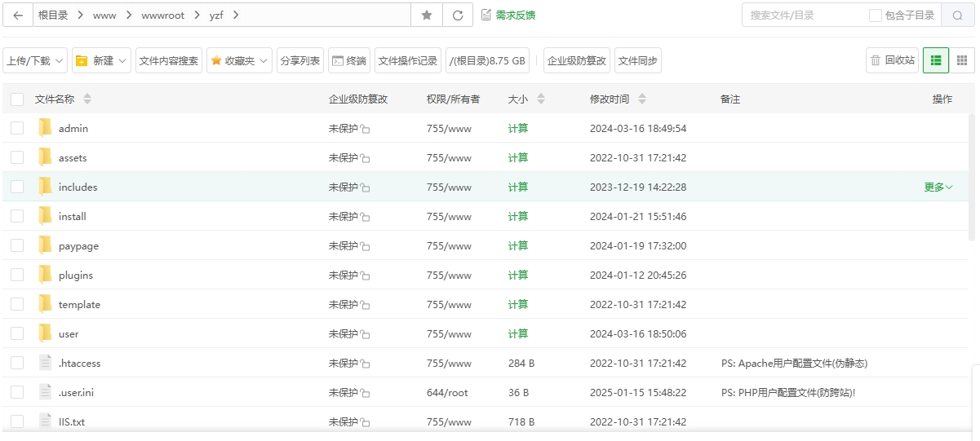
Task: Open the user folder icon
Action: click(x=45, y=333)
